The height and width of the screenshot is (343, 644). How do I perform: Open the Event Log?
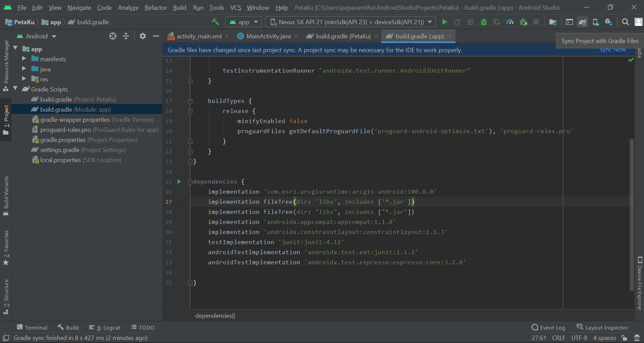point(548,327)
